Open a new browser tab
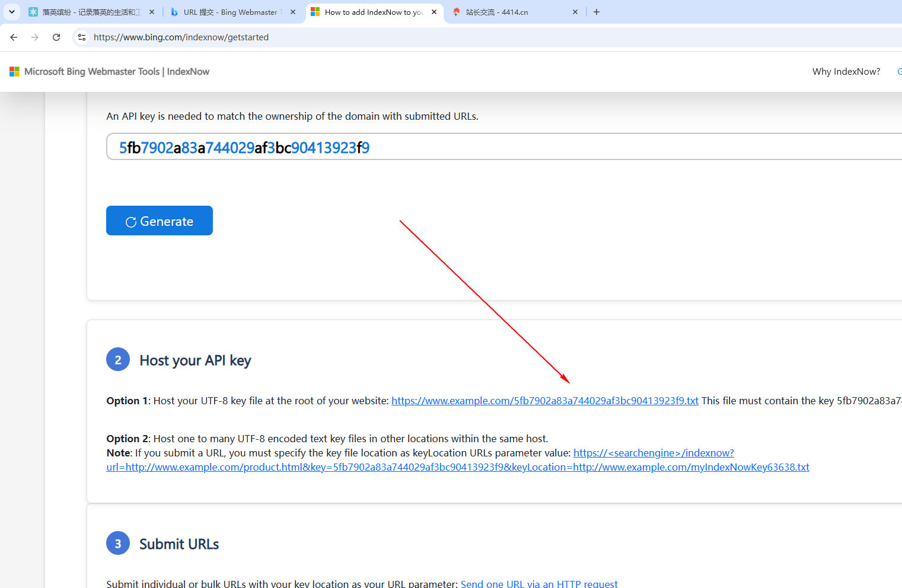 (x=597, y=12)
